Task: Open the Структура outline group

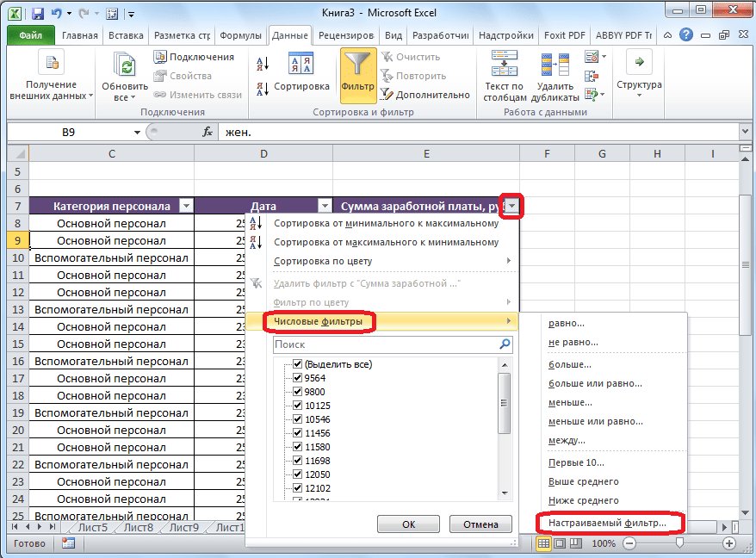Action: [639, 73]
